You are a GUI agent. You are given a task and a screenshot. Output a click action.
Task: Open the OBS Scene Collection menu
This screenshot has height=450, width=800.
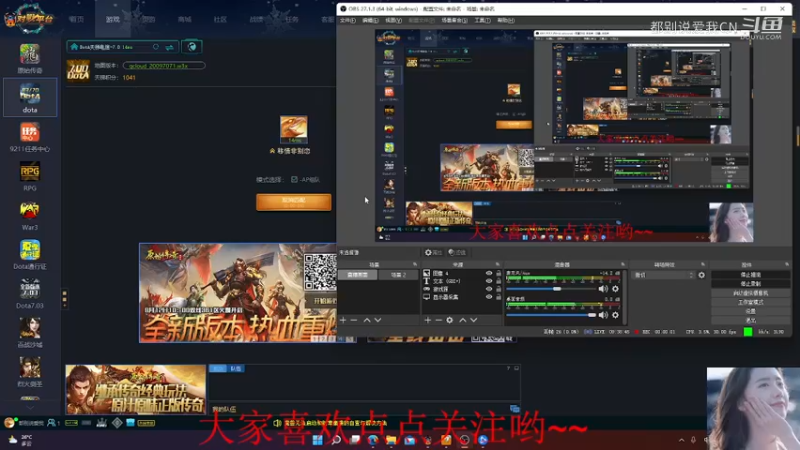[x=454, y=20]
